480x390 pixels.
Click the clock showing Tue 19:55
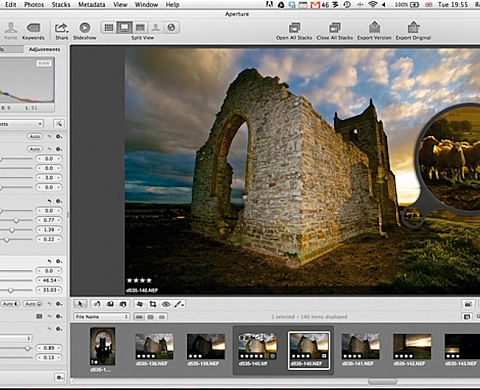(x=452, y=5)
